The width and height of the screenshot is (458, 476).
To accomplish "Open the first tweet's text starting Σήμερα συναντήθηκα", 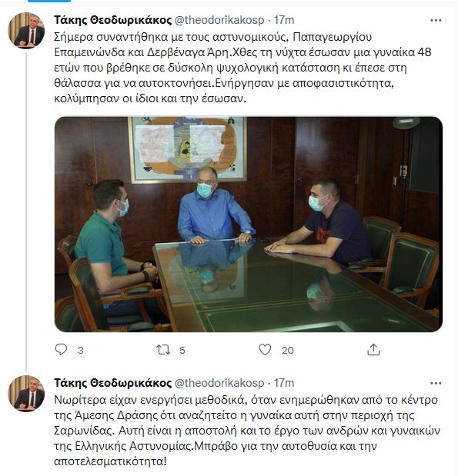I will pos(242,68).
